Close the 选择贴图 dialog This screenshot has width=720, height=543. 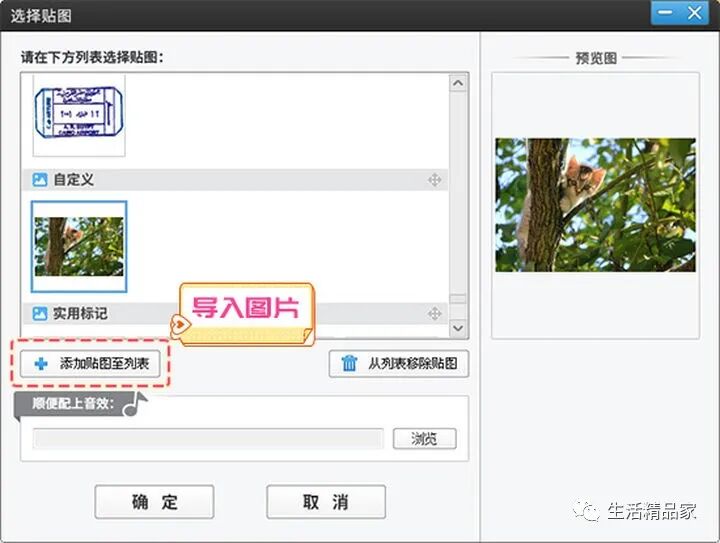tap(695, 13)
